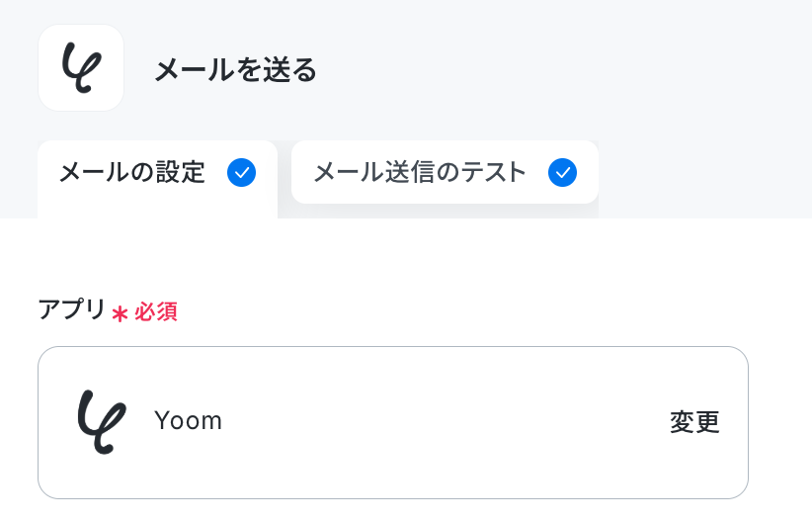812x522 pixels.
Task: Switch to the メール送信のテスト tab
Action: pos(445,172)
